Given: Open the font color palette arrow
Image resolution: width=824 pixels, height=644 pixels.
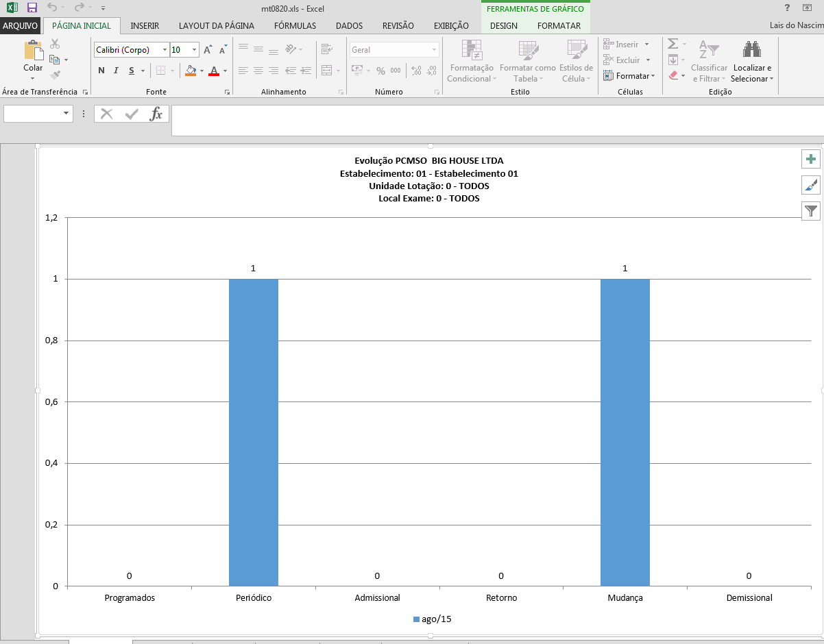Looking at the screenshot, I should pos(225,71).
